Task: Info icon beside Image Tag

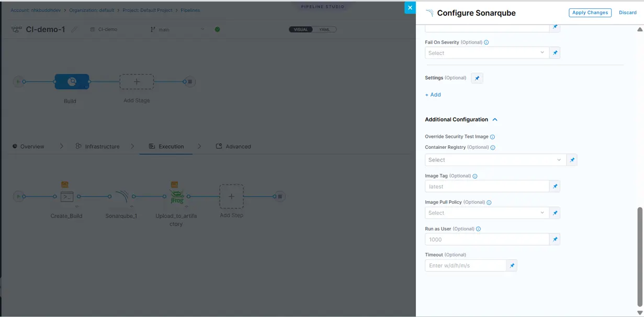Action: point(475,176)
